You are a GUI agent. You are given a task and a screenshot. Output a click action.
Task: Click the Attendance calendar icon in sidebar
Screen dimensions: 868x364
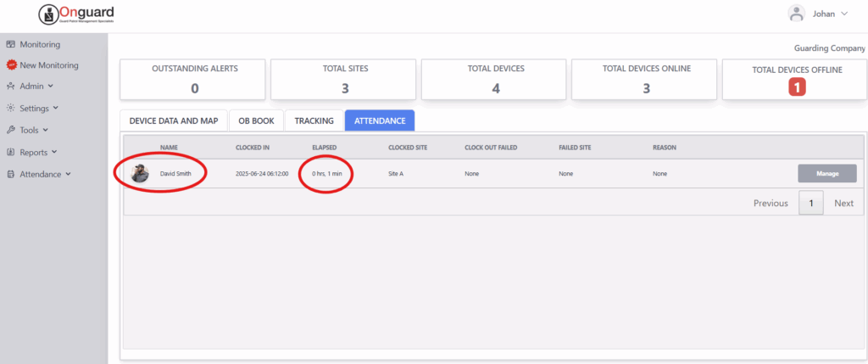[10, 174]
